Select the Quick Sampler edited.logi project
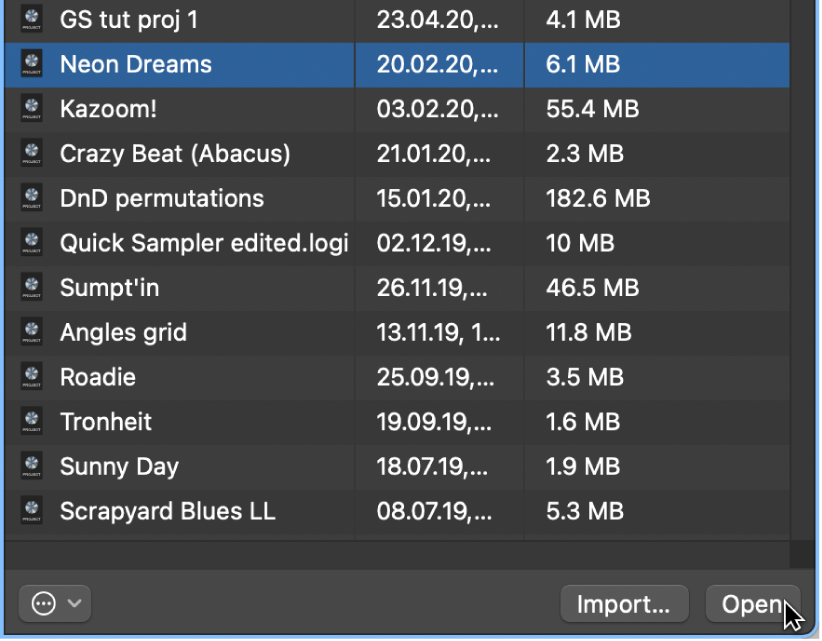Image resolution: width=822 pixels, height=641 pixels. [203, 243]
